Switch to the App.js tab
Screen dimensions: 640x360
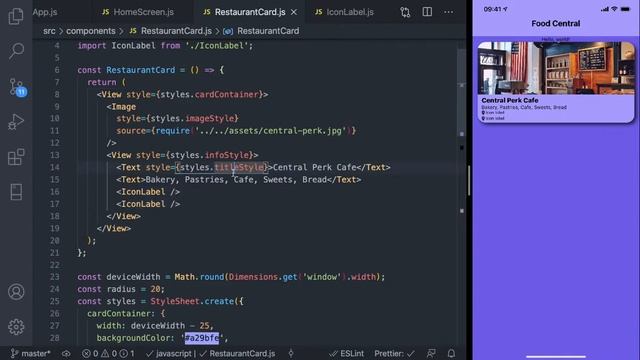tap(45, 12)
